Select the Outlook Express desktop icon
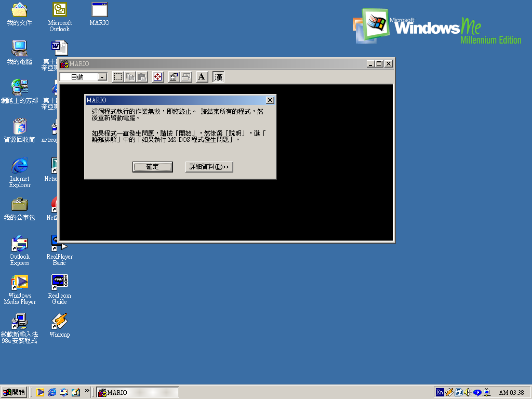 click(20, 250)
